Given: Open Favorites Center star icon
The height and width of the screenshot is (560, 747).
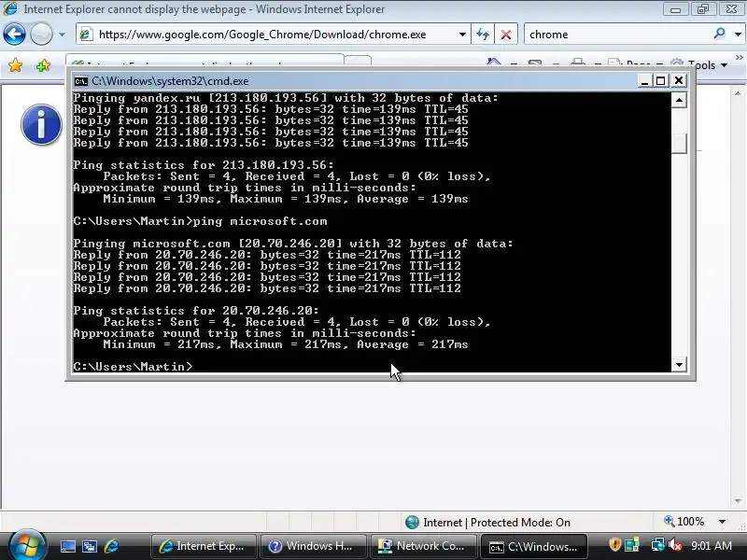Looking at the screenshot, I should tap(15, 64).
